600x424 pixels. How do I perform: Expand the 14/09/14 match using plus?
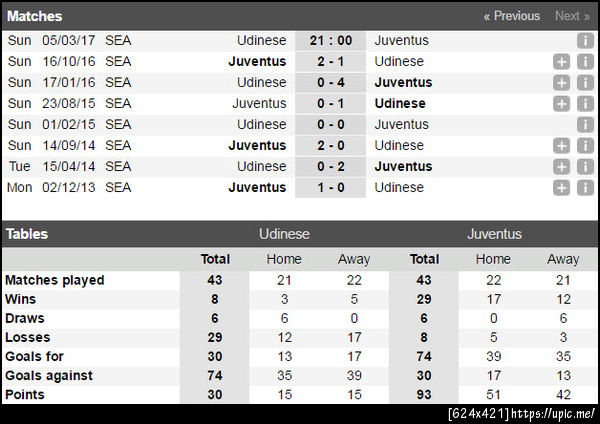click(x=562, y=146)
